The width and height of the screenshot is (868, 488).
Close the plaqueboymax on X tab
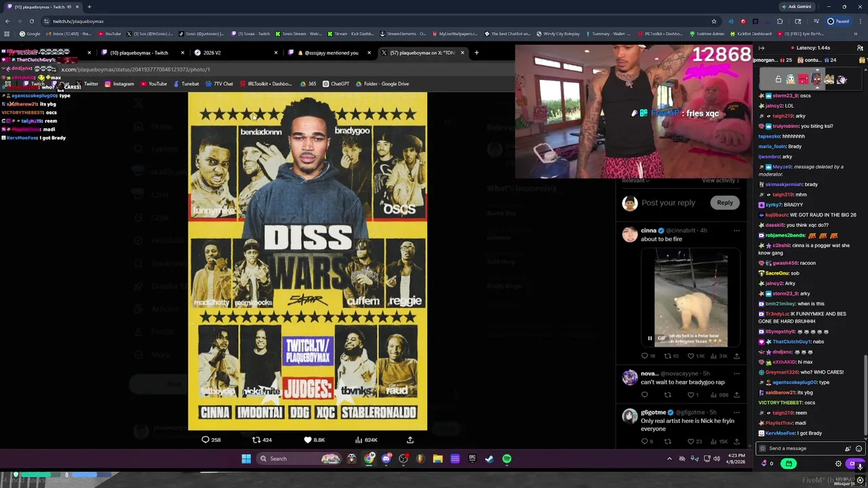[x=462, y=53]
